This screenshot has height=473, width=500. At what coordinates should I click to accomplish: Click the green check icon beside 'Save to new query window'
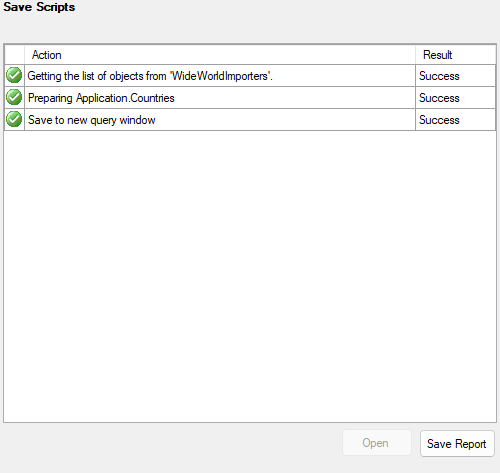(14, 119)
